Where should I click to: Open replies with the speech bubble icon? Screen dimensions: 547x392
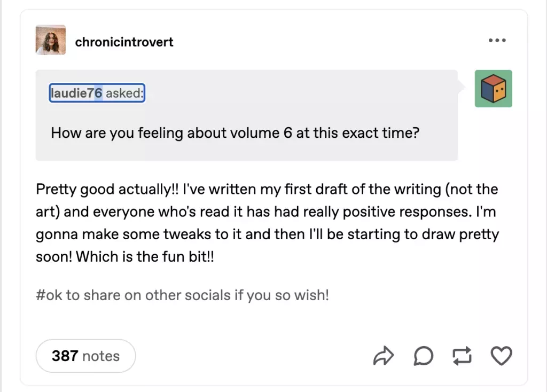[423, 356]
